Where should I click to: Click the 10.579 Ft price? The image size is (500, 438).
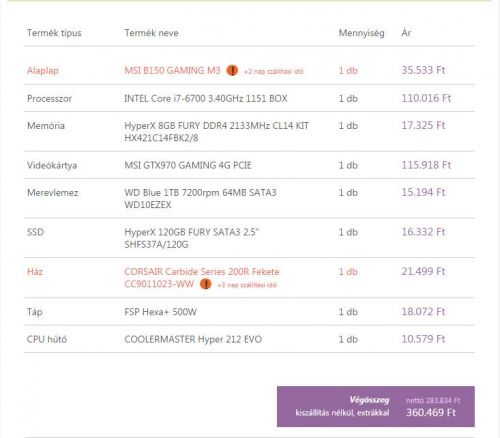click(x=423, y=339)
